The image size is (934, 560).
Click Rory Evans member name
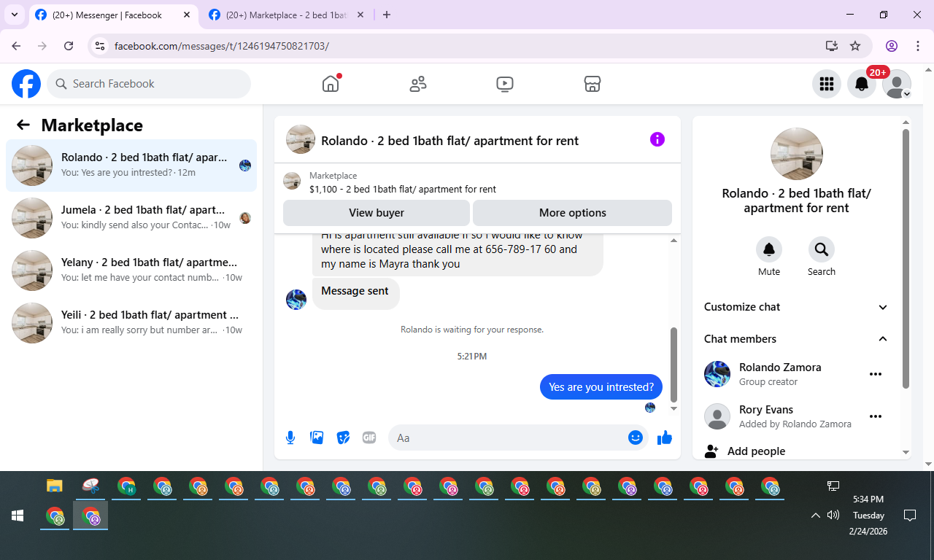pos(766,410)
